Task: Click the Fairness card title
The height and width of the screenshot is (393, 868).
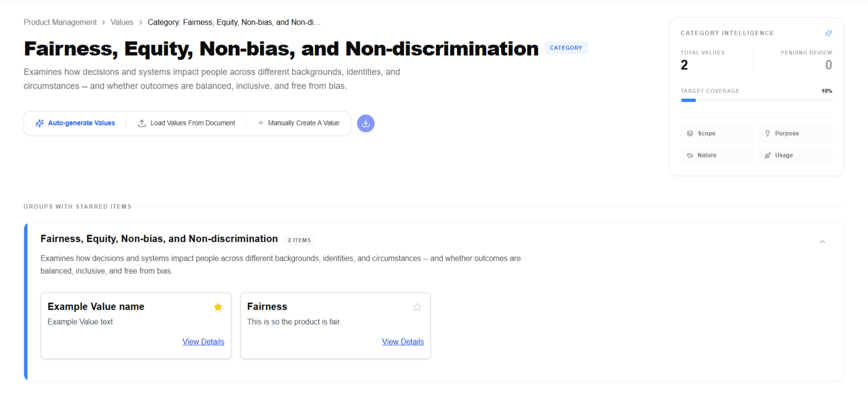Action: click(x=267, y=307)
